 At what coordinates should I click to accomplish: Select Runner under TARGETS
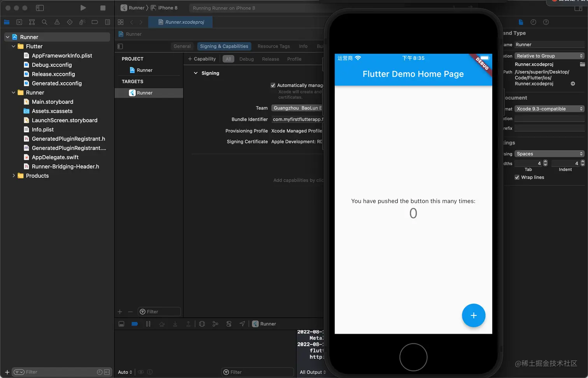coord(149,93)
